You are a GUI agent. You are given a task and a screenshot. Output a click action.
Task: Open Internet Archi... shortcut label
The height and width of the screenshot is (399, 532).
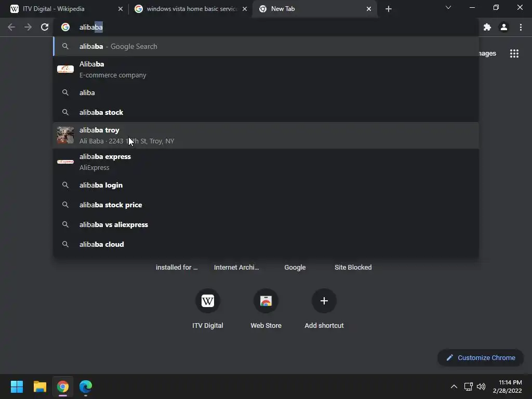click(x=236, y=268)
